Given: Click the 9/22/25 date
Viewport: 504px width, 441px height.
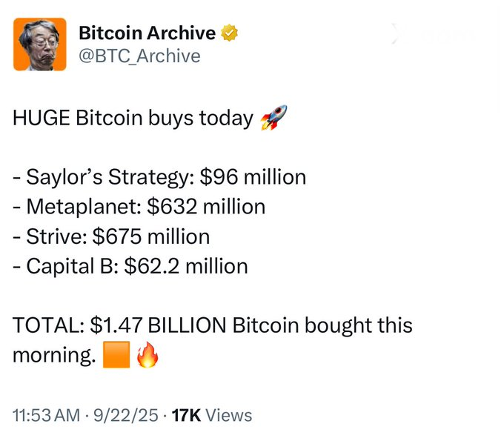Looking at the screenshot, I should pos(126,415).
